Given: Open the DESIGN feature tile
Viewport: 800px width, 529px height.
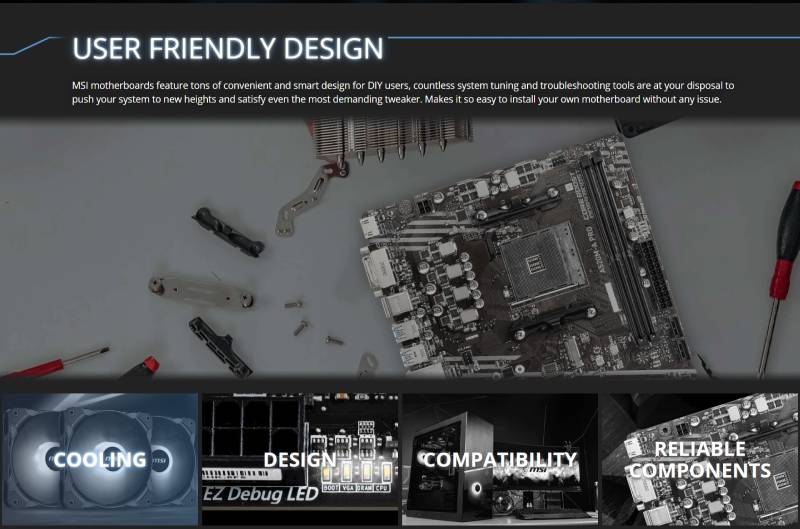Looking at the screenshot, I should (300, 460).
